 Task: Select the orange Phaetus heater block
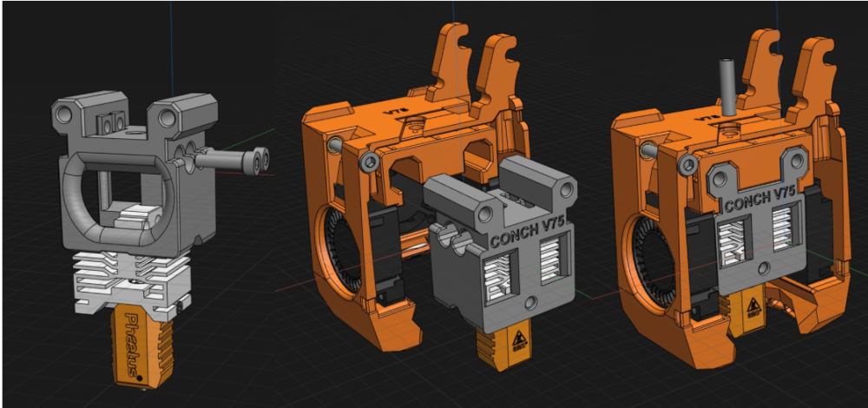pos(143,346)
